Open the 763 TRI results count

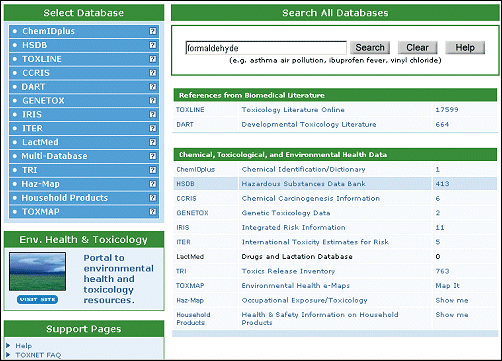click(x=442, y=271)
